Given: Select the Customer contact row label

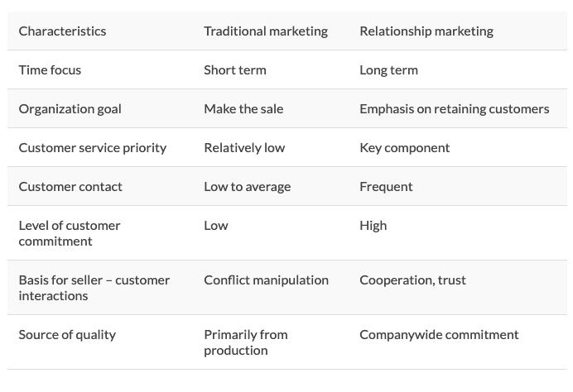Looking at the screenshot, I should (70, 187).
